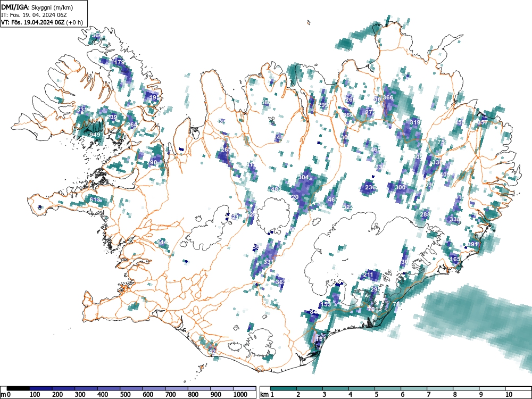Click the '10' tick label on kilometer legend
This screenshot has width=532, height=399.
(509, 394)
